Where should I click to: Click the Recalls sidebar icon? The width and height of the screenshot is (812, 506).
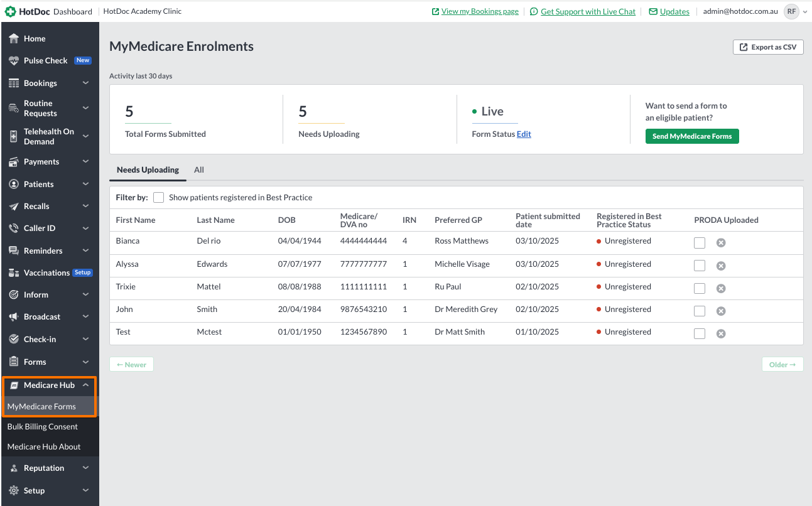[x=38, y=206]
